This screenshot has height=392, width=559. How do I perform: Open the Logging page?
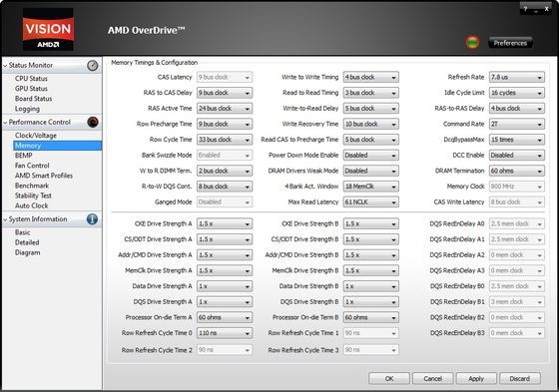point(27,109)
